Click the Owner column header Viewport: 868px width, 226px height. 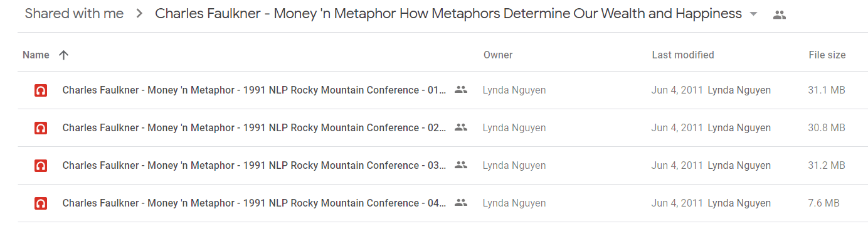tap(498, 55)
